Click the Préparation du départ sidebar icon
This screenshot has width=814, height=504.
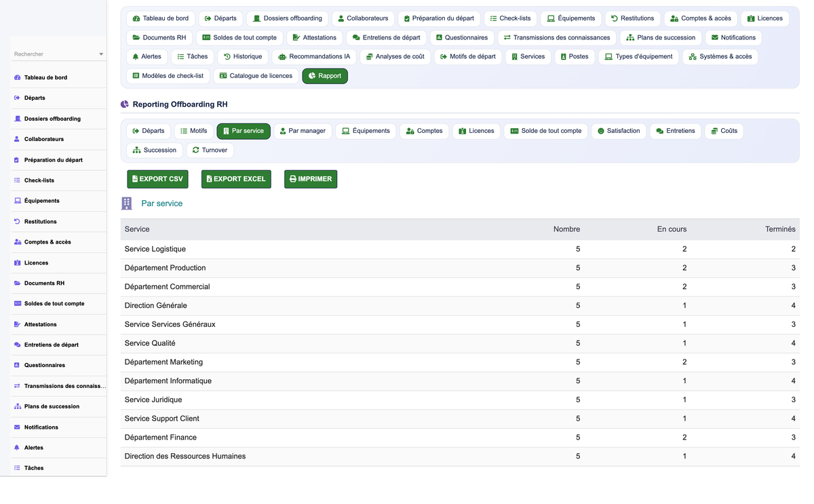click(x=17, y=160)
